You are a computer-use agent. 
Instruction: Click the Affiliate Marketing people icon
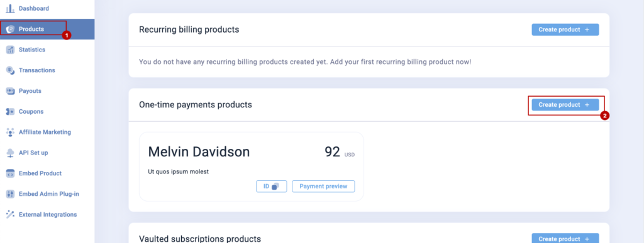[10, 132]
